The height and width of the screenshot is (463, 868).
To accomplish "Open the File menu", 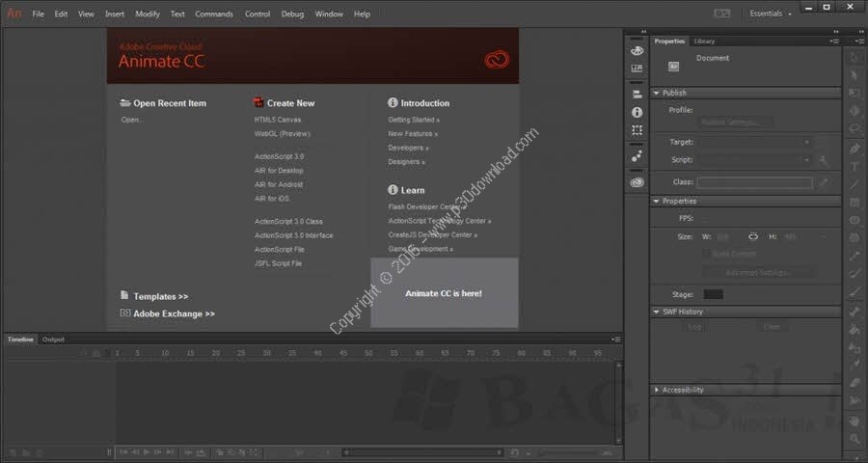I will click(39, 14).
